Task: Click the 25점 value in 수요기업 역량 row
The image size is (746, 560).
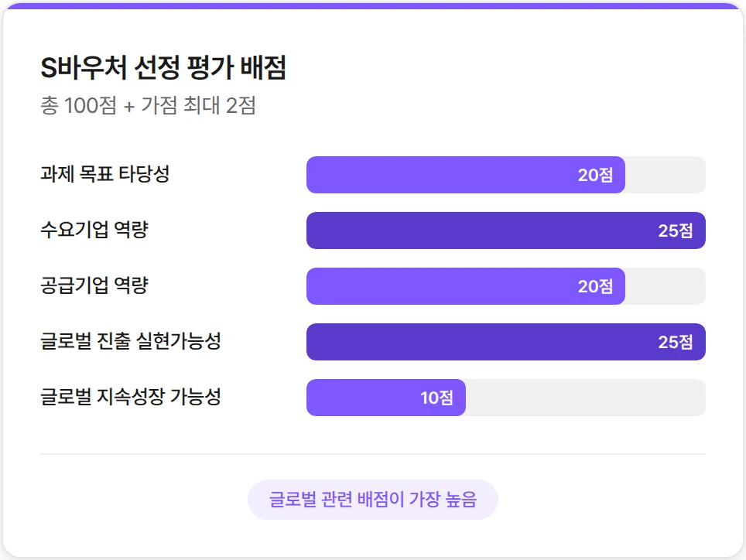Action: coord(676,230)
